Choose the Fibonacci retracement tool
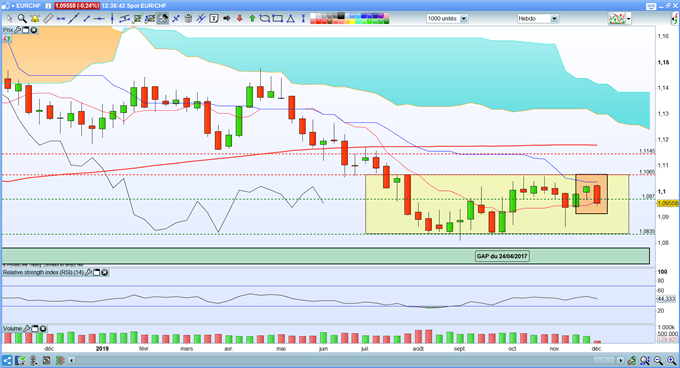This screenshot has width=680, height=368. [x=137, y=18]
